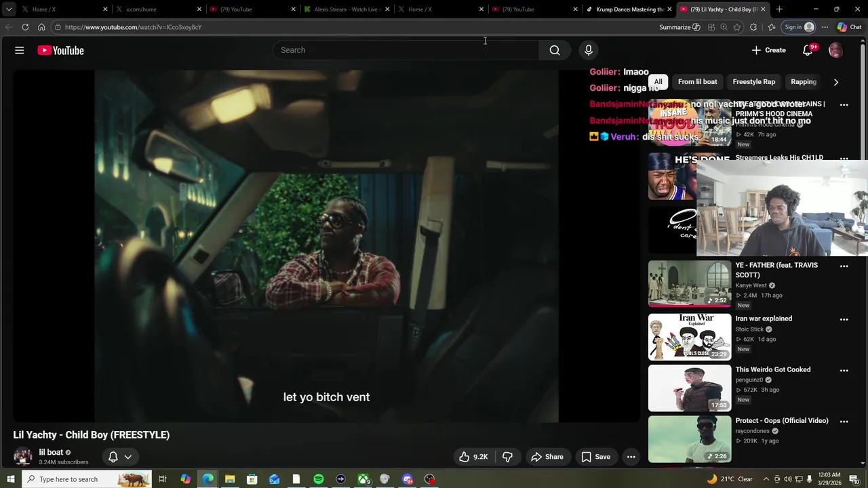This screenshot has width=868, height=488.
Task: Open options for Protect - Oops video
Action: (844, 422)
